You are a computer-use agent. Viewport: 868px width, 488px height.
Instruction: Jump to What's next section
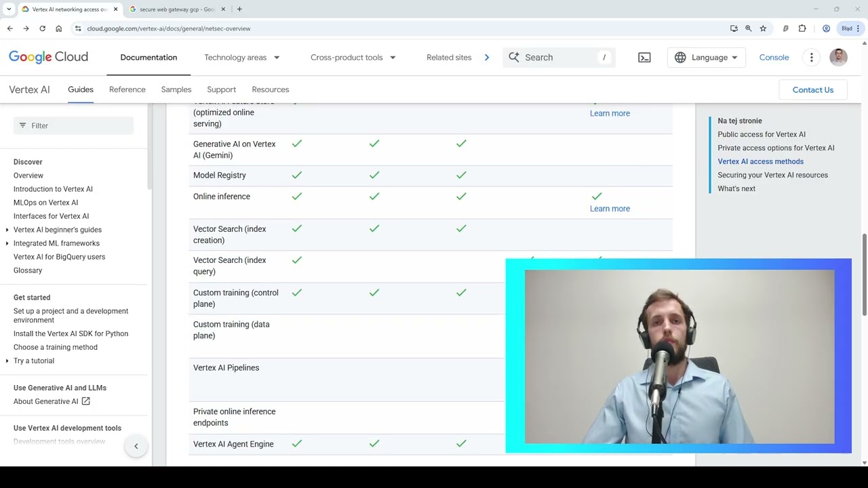pos(736,188)
